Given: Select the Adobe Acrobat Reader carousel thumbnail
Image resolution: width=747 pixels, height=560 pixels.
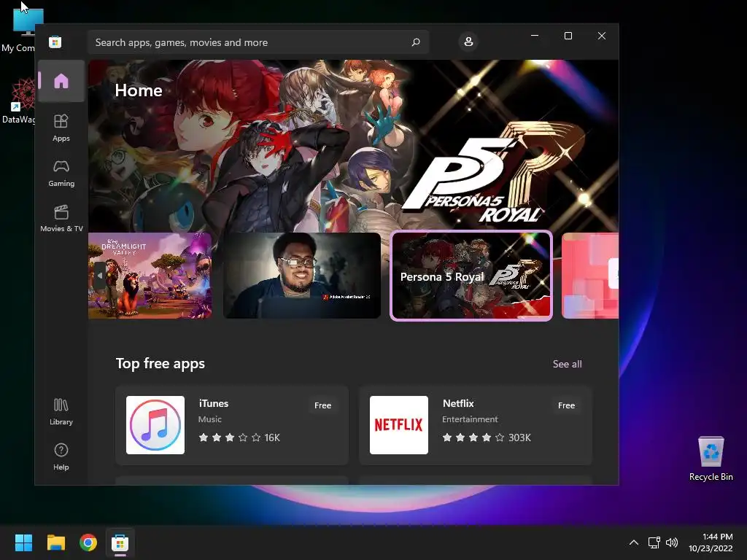Looking at the screenshot, I should tap(302, 275).
